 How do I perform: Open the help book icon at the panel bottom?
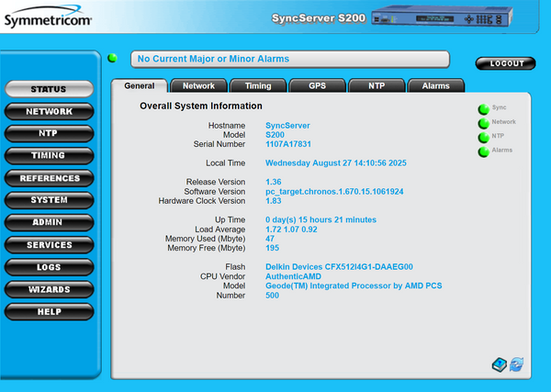click(500, 364)
